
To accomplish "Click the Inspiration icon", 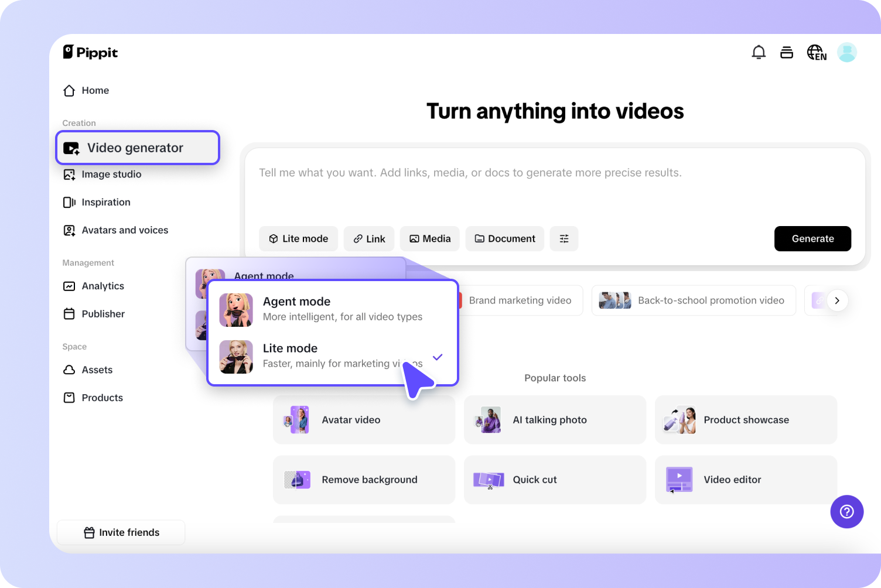I will pyautogui.click(x=69, y=202).
